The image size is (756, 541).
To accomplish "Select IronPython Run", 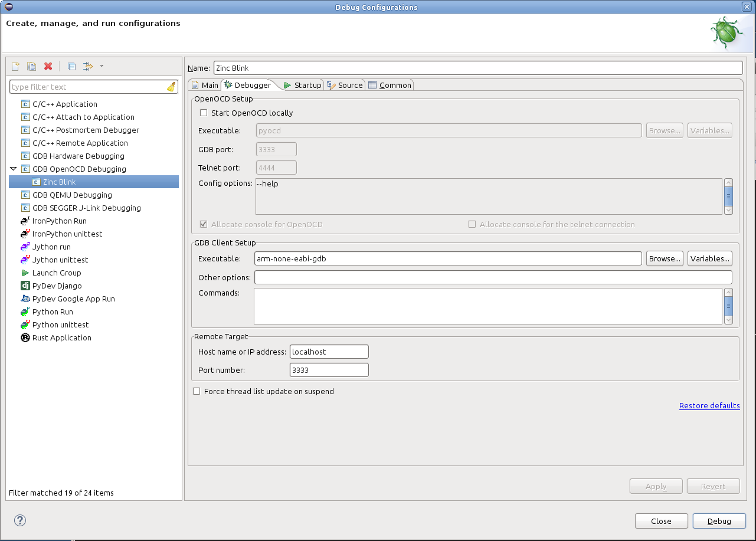I will [x=60, y=221].
